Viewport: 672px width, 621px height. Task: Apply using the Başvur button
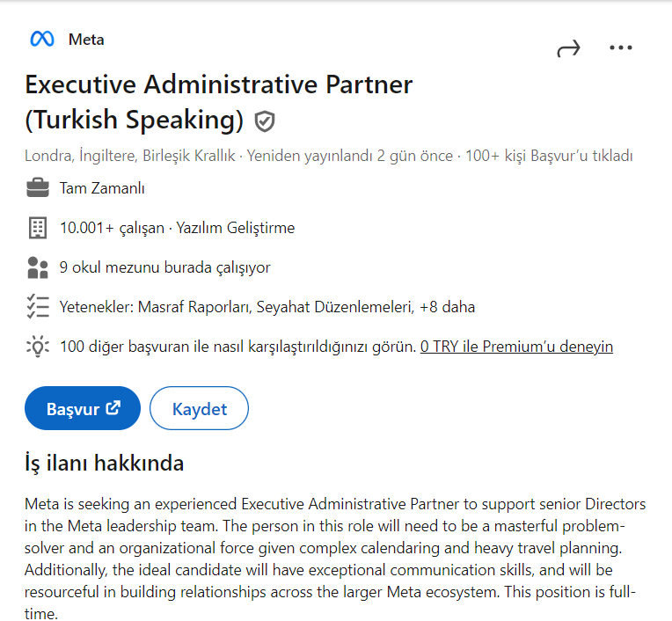coord(83,408)
